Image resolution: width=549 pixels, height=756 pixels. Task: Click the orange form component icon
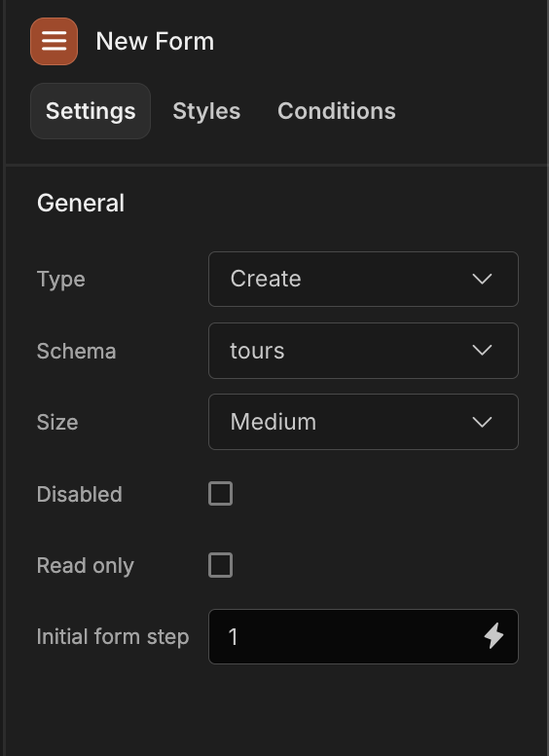click(54, 42)
